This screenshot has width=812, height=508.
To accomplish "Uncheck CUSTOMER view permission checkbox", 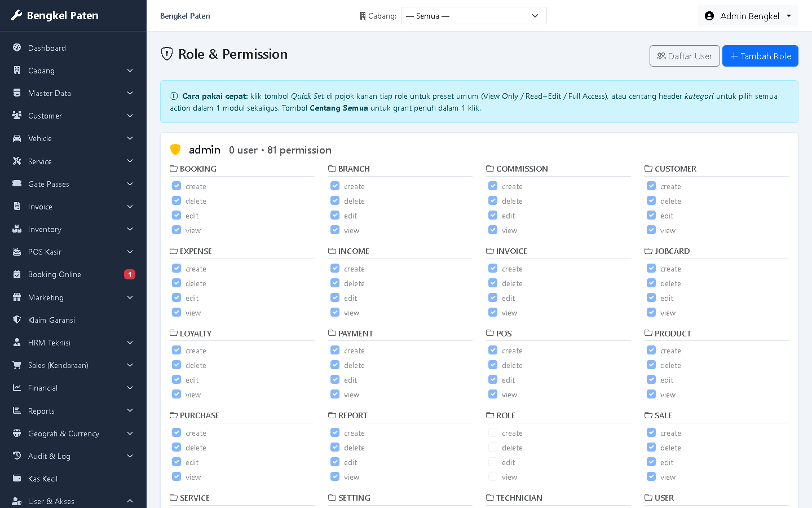I will coord(651,230).
